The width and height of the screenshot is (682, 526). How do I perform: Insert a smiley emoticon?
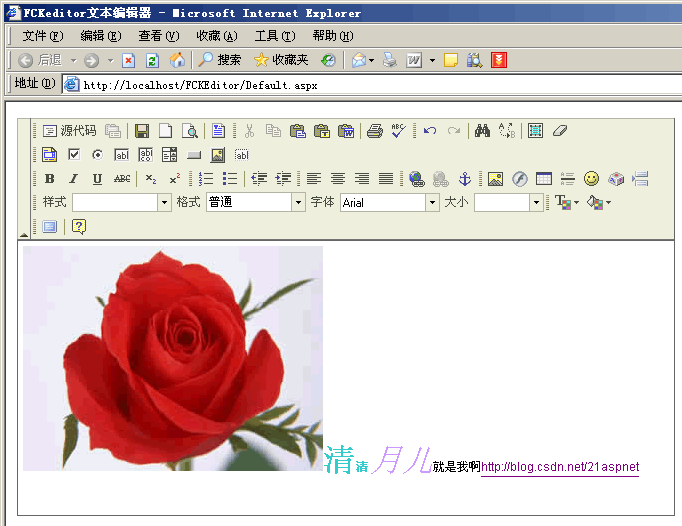coord(592,179)
